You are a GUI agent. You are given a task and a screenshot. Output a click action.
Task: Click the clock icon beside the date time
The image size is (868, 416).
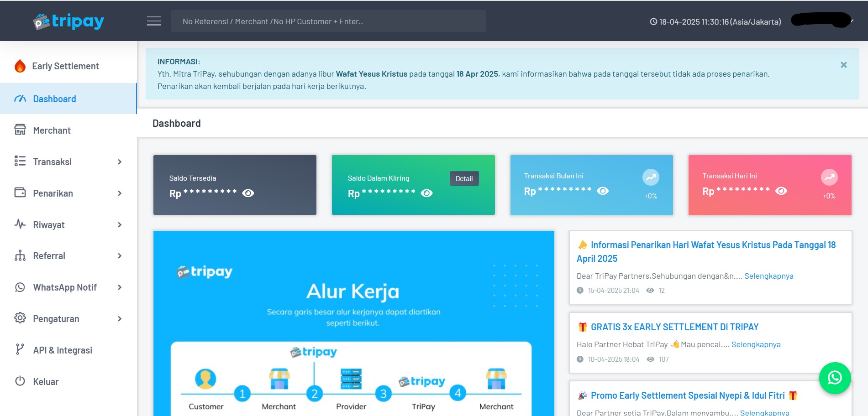click(x=653, y=21)
